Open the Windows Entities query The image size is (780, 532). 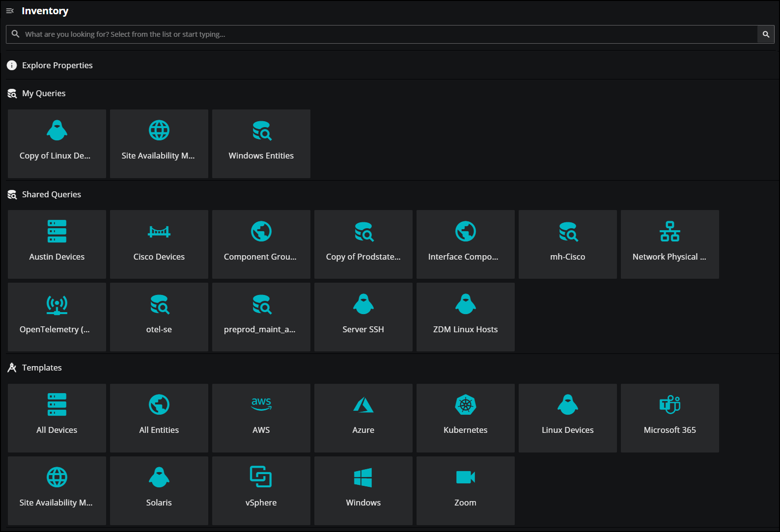click(261, 144)
